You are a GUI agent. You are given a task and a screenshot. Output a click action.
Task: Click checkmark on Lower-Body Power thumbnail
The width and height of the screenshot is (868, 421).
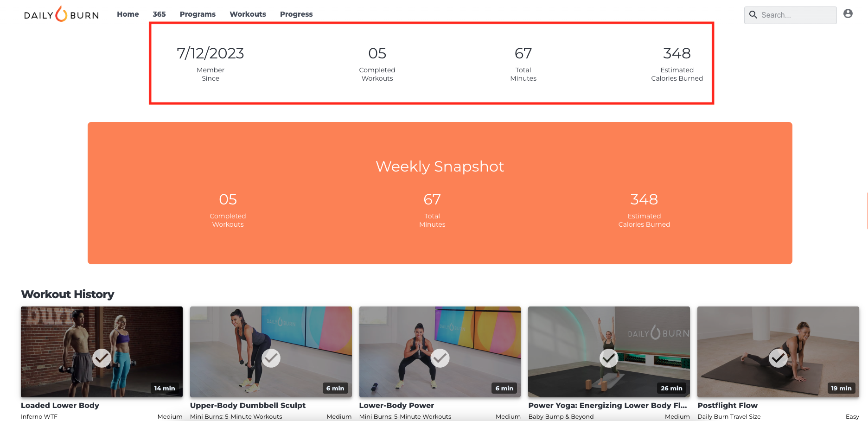440,358
